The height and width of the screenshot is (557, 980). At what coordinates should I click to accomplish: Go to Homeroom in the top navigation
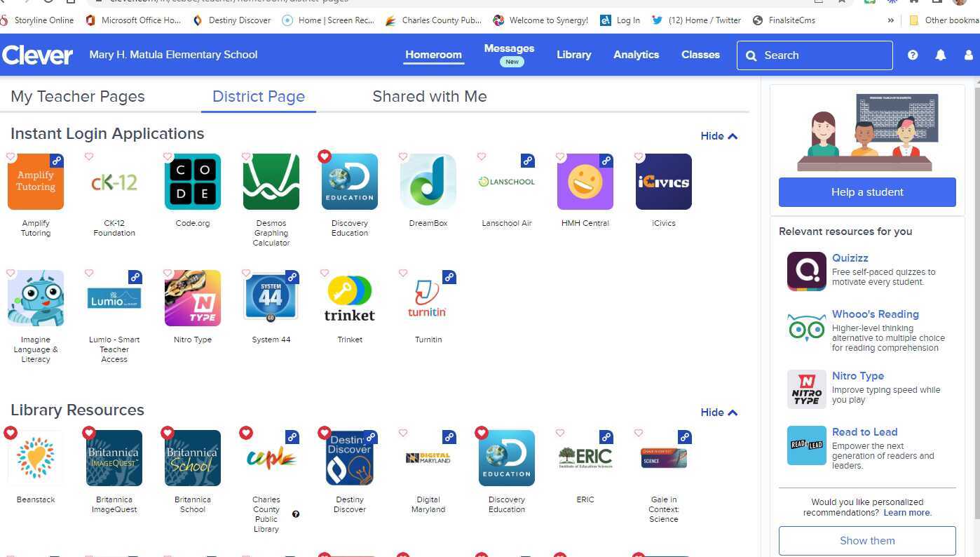click(434, 55)
